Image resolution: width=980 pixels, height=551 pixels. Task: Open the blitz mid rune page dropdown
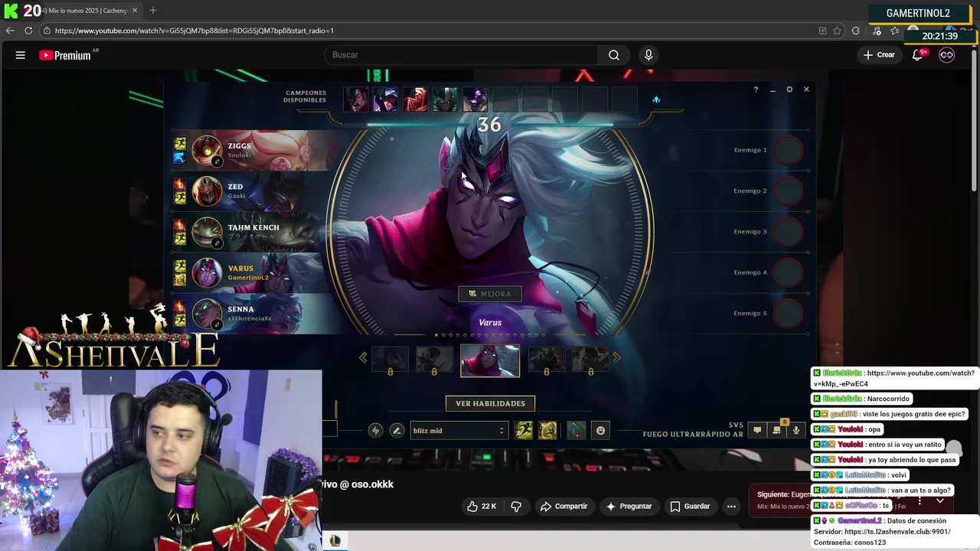tap(459, 431)
